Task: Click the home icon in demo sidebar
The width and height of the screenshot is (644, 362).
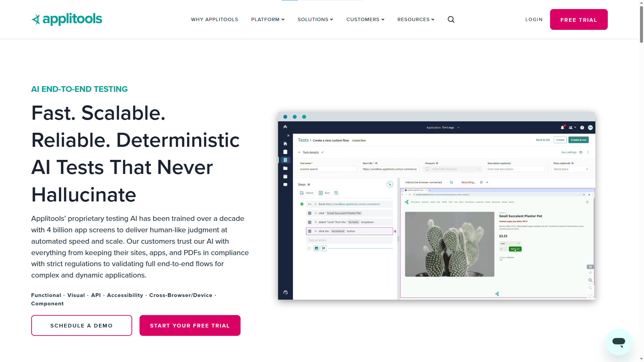Action: click(x=285, y=143)
